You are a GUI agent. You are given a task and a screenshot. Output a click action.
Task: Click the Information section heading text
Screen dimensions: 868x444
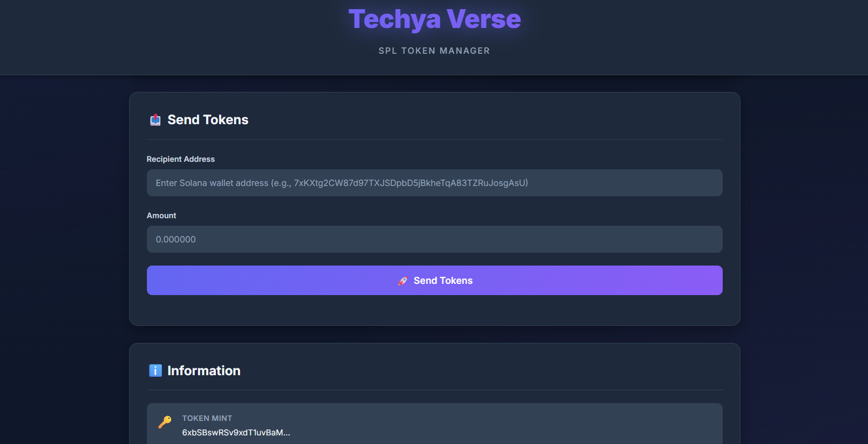click(x=203, y=371)
